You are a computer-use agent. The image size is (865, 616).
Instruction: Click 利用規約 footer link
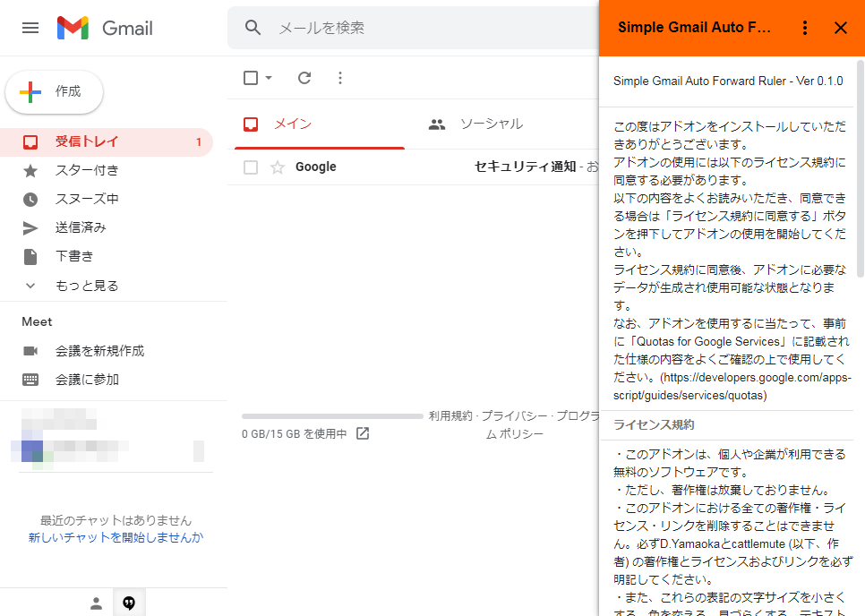coord(450,416)
